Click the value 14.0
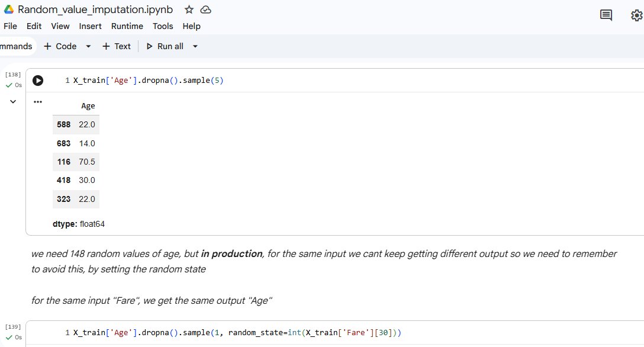 (87, 143)
